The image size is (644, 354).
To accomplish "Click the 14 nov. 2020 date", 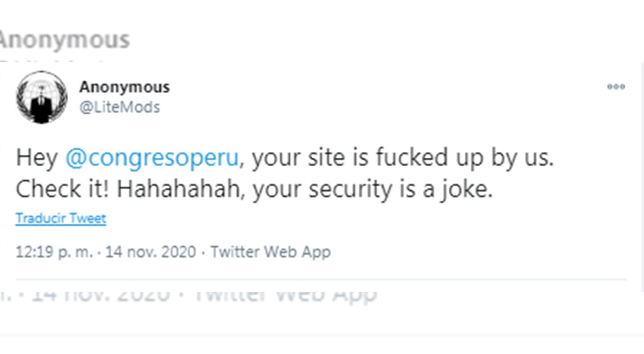I will [x=151, y=252].
